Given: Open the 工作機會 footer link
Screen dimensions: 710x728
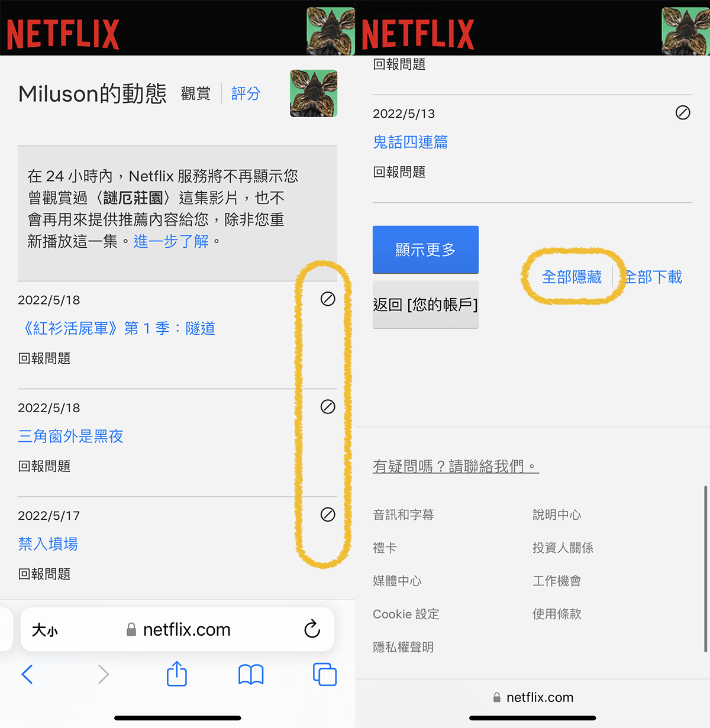Looking at the screenshot, I should pos(557,581).
